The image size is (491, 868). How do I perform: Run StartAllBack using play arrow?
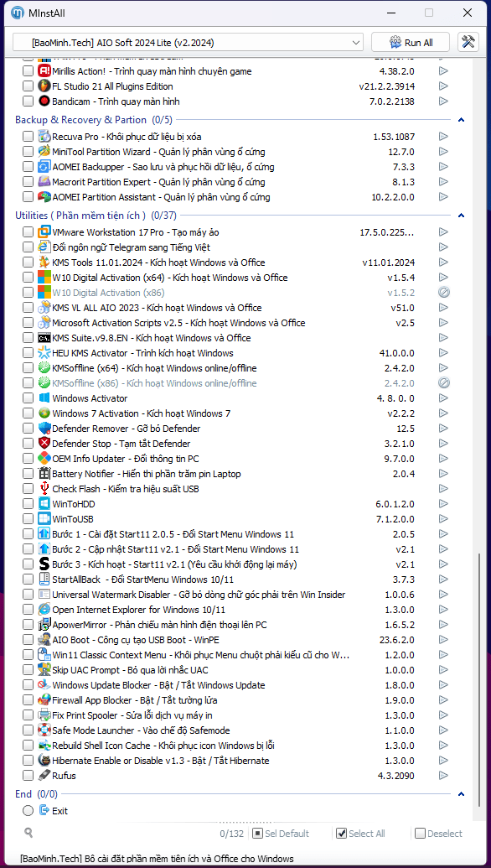pos(443,579)
